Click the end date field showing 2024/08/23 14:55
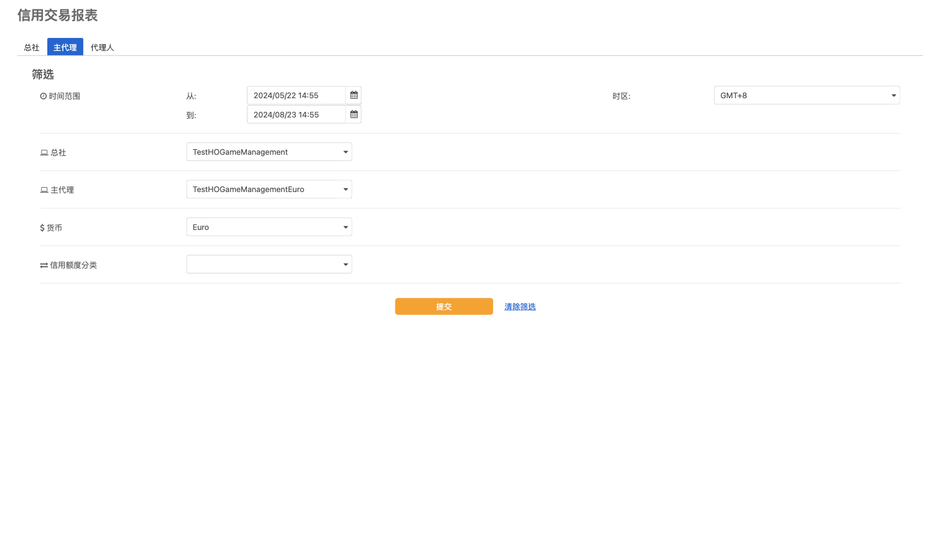Image resolution: width=934 pixels, height=560 pixels. tap(296, 114)
